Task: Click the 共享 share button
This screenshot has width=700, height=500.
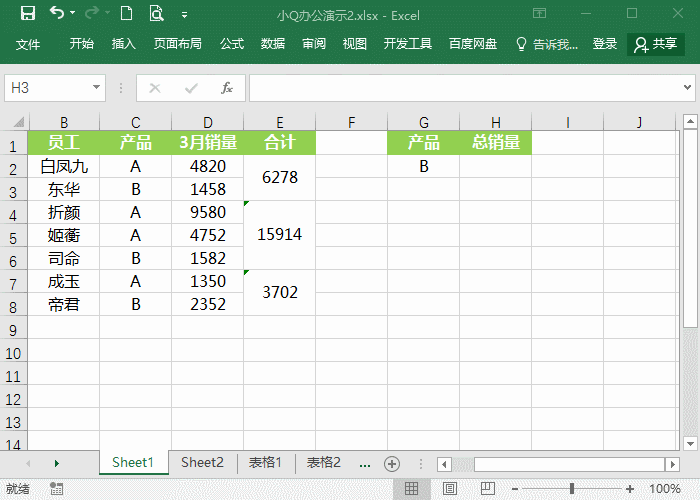Action: click(x=656, y=44)
